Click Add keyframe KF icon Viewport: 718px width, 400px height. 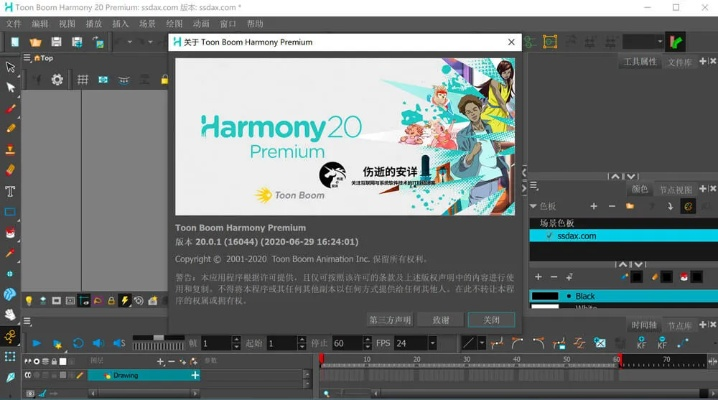tap(641, 343)
